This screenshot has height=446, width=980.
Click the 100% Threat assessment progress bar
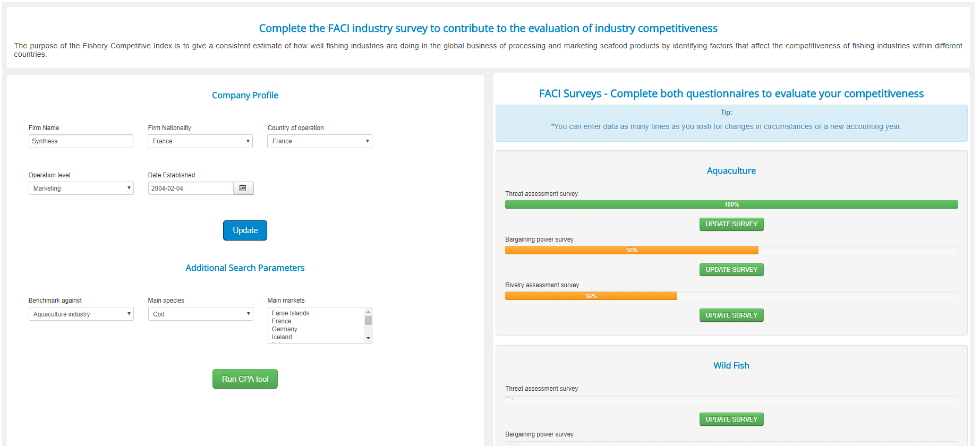(x=731, y=204)
